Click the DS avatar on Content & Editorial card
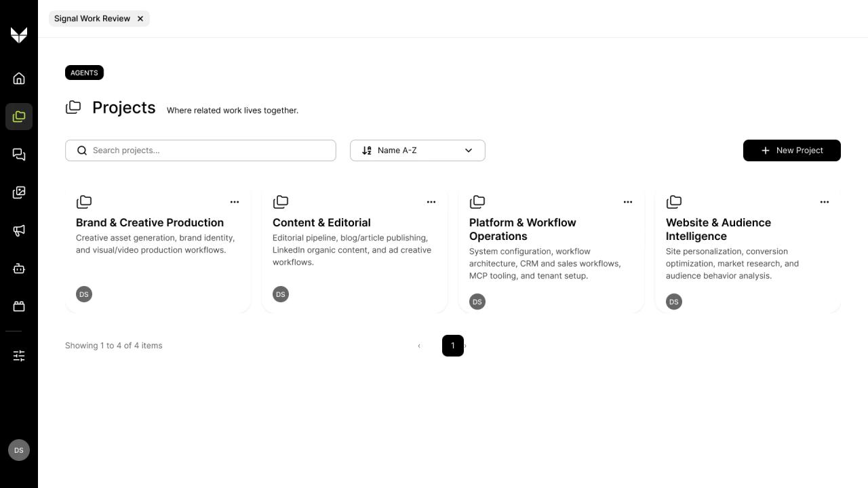 [281, 294]
